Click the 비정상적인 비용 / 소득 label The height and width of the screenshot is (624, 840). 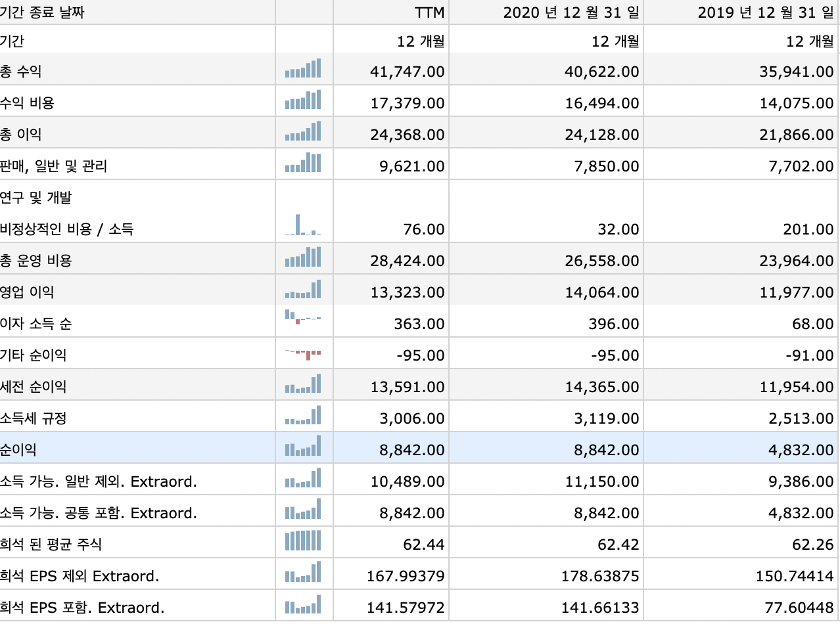(66, 229)
